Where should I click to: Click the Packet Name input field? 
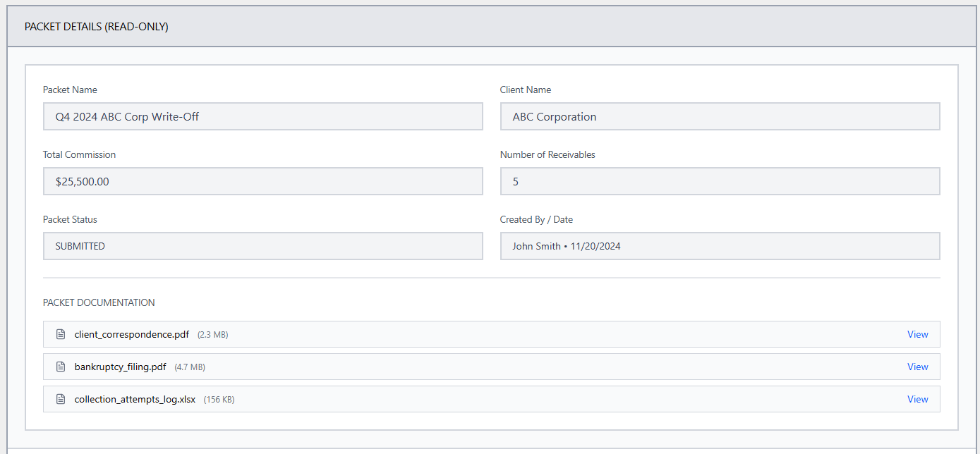pos(262,116)
